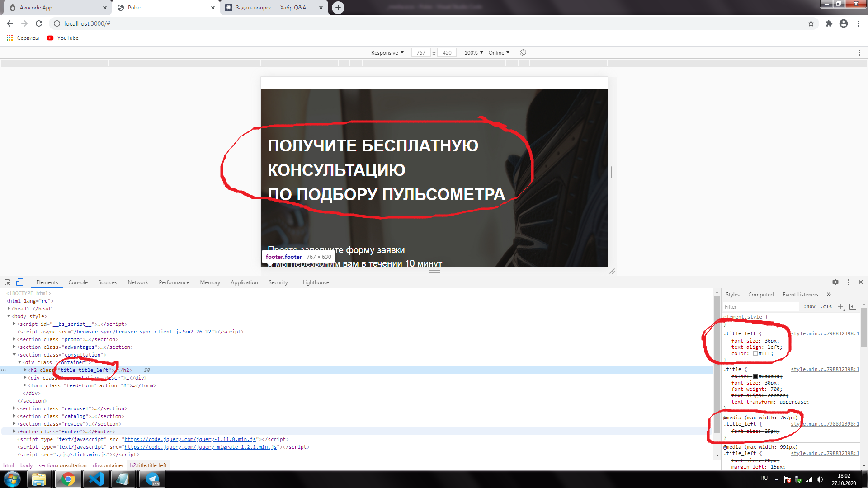The image size is (868, 488).
Task: Open Visual Studio Code from taskbar
Action: click(x=95, y=479)
